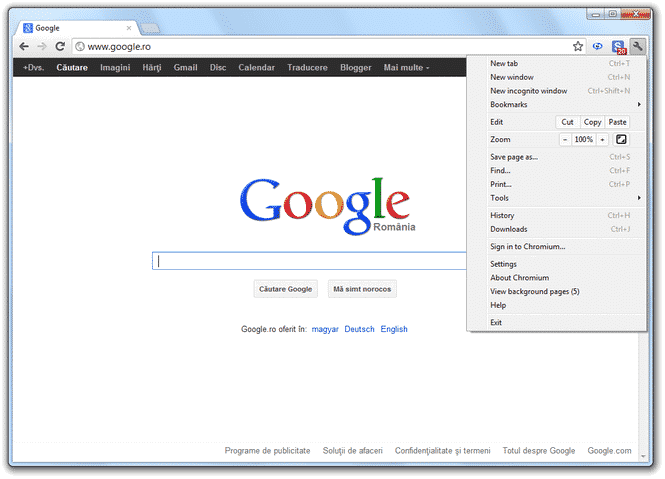Click the blue eye extension icon
This screenshot has height=479, width=665.
pos(598,46)
